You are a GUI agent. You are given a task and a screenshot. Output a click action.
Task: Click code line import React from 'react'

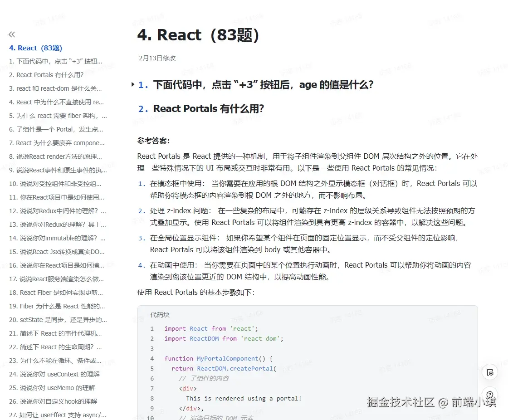[211, 329]
